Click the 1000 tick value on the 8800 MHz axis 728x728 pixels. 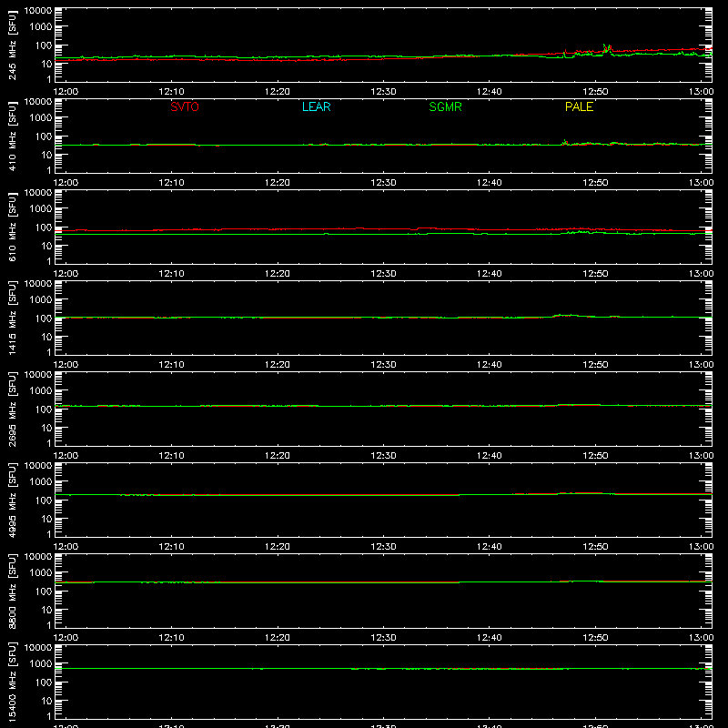point(41,573)
